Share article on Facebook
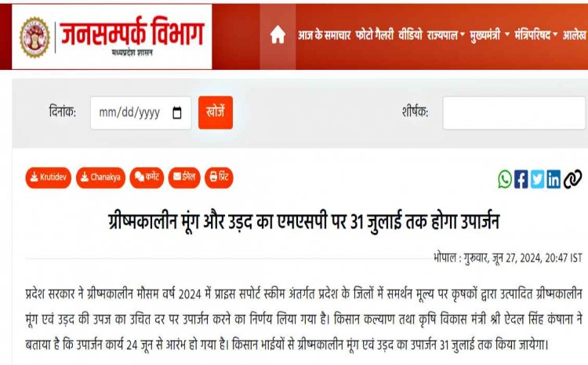Viewport: 588px width, 365px height. coord(521,179)
